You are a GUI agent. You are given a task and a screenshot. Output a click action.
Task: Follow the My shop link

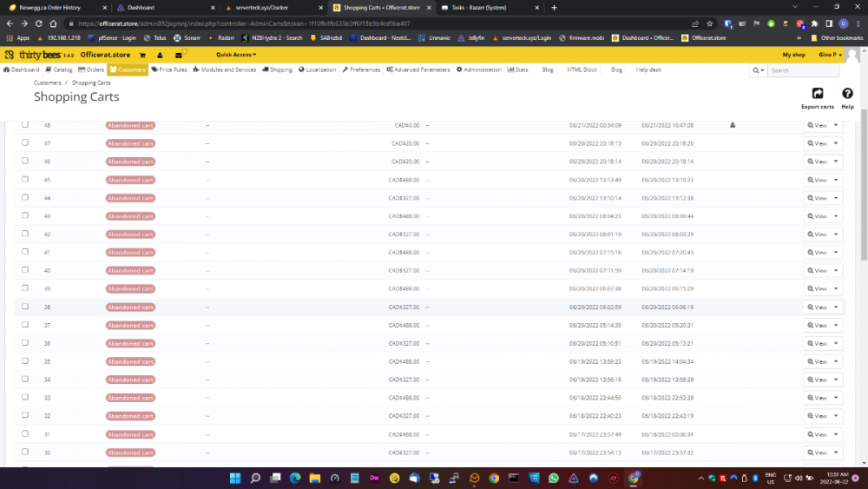click(x=793, y=55)
